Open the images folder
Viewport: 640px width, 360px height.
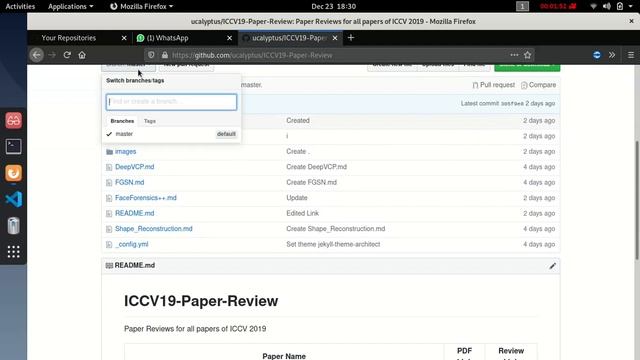pos(125,151)
